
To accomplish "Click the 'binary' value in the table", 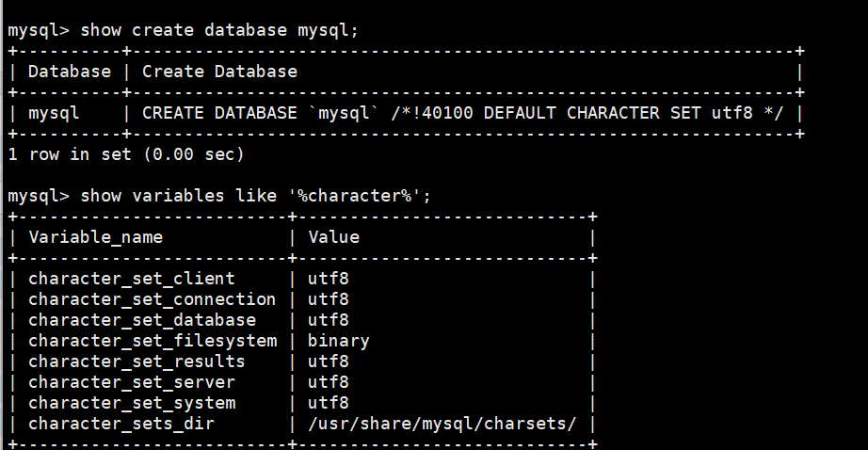I will coord(339,341).
